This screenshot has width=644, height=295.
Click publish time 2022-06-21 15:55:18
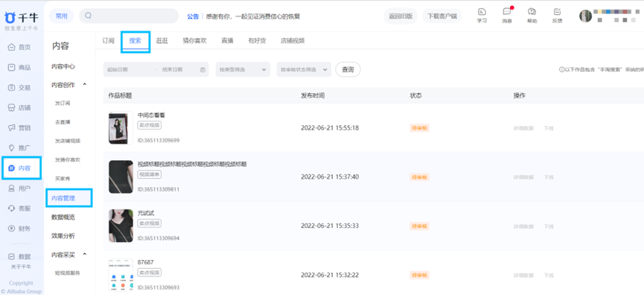click(x=330, y=128)
